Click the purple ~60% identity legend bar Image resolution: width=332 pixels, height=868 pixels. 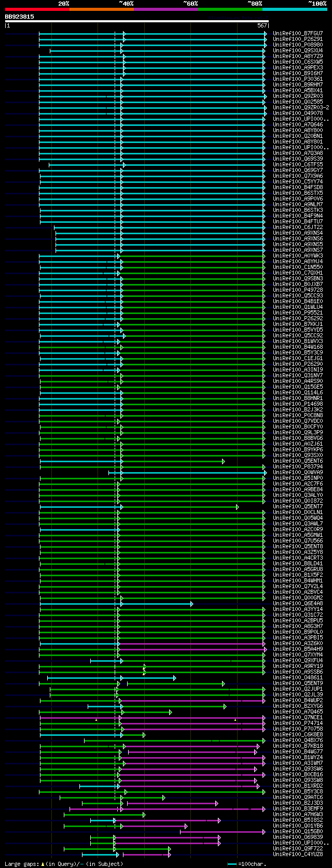click(x=166, y=9)
